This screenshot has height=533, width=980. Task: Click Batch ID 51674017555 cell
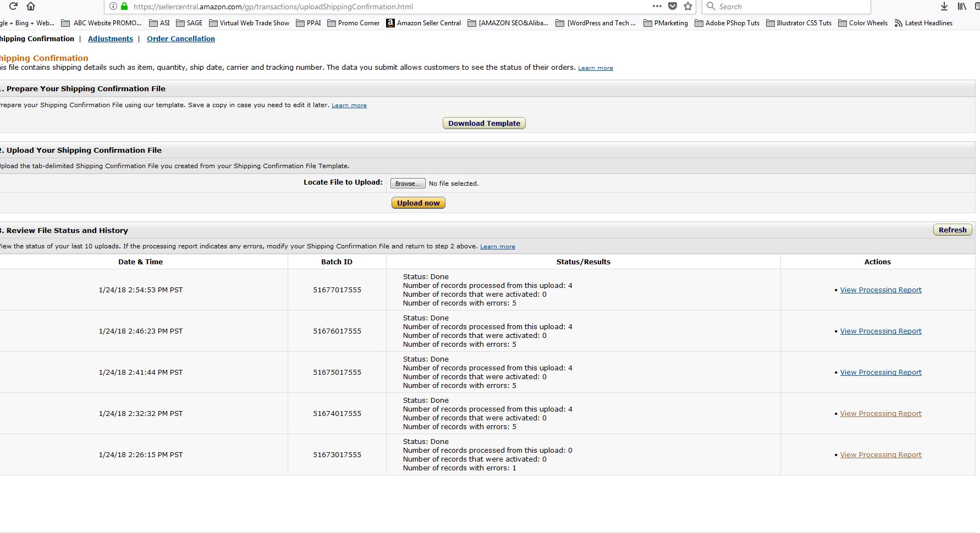tap(337, 413)
